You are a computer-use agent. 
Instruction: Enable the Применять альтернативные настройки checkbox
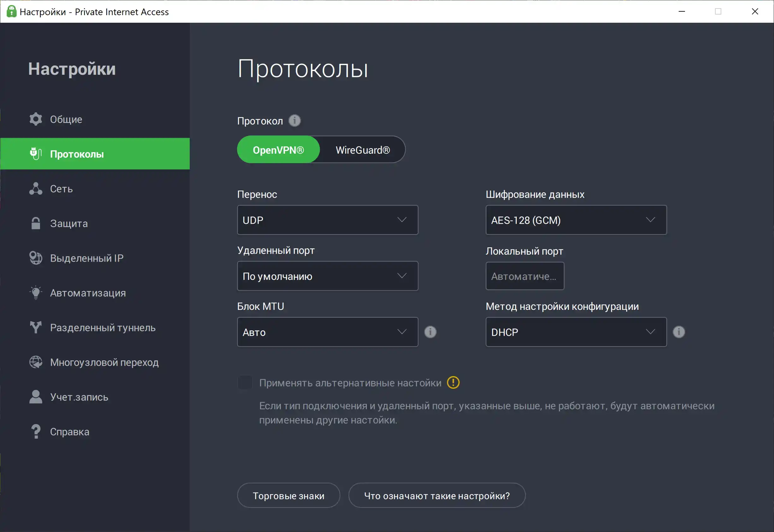click(245, 383)
